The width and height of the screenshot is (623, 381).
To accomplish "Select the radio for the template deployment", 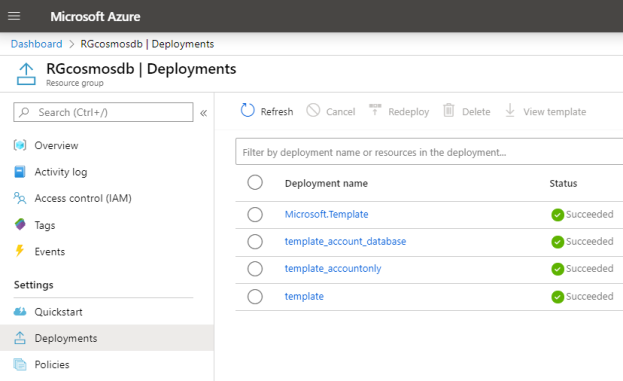I will pos(255,296).
